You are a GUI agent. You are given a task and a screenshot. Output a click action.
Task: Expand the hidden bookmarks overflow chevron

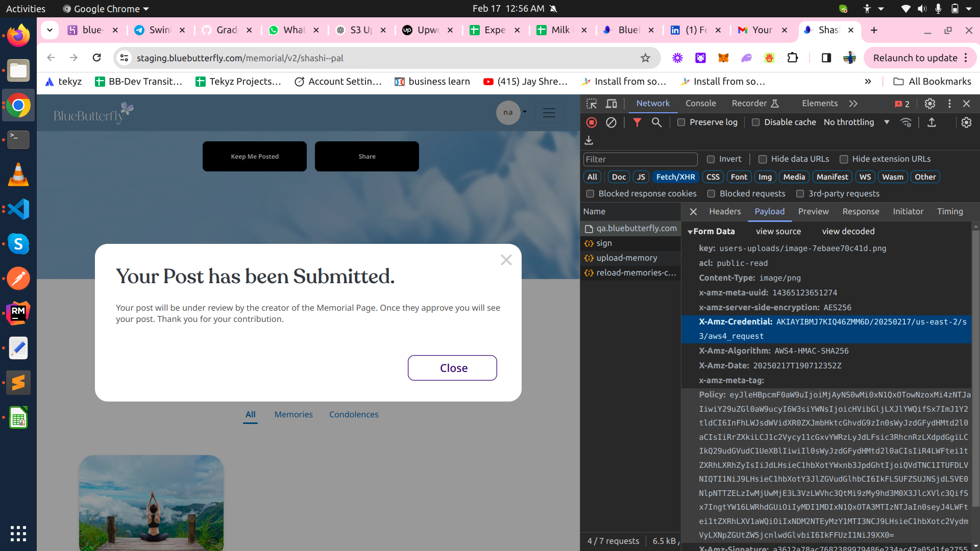868,82
